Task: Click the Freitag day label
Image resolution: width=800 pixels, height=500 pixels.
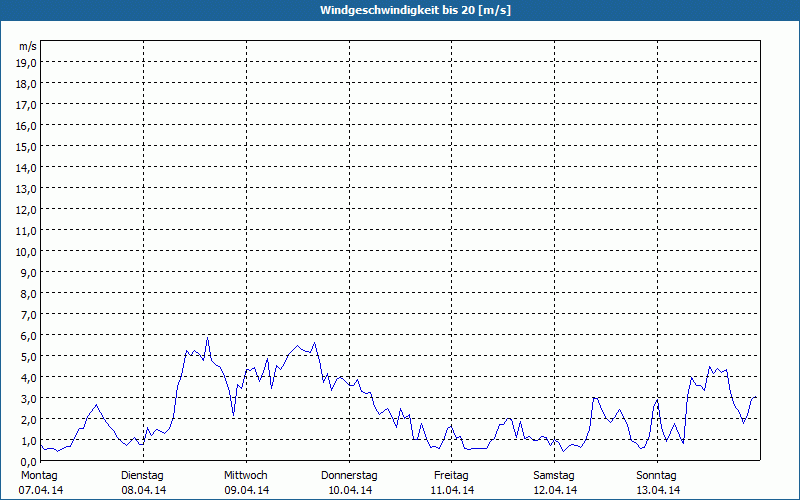Action: [x=452, y=475]
